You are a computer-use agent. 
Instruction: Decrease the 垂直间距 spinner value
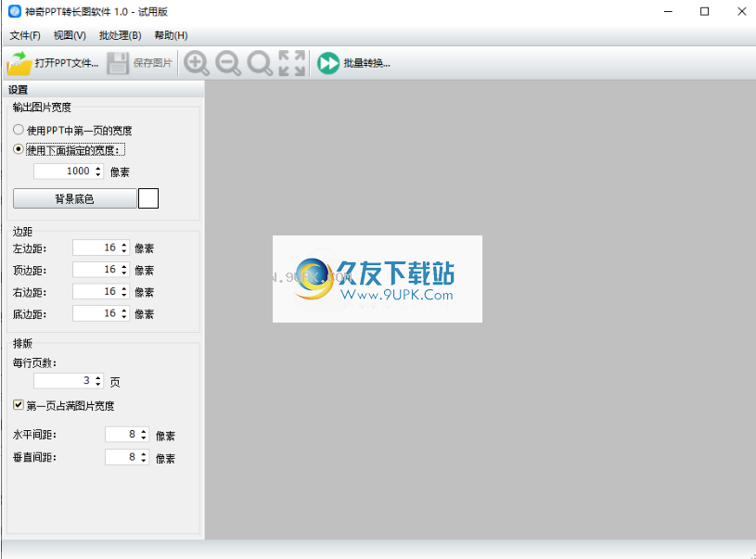[144, 461]
